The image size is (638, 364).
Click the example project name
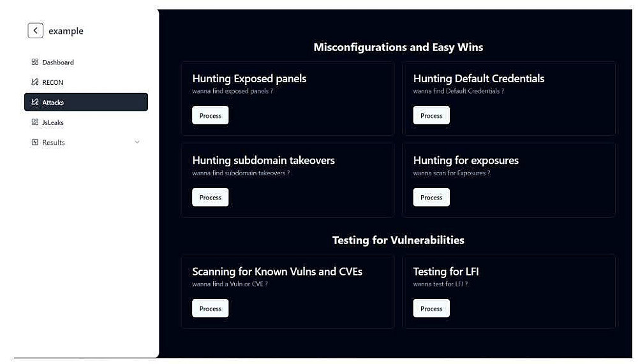click(x=66, y=31)
